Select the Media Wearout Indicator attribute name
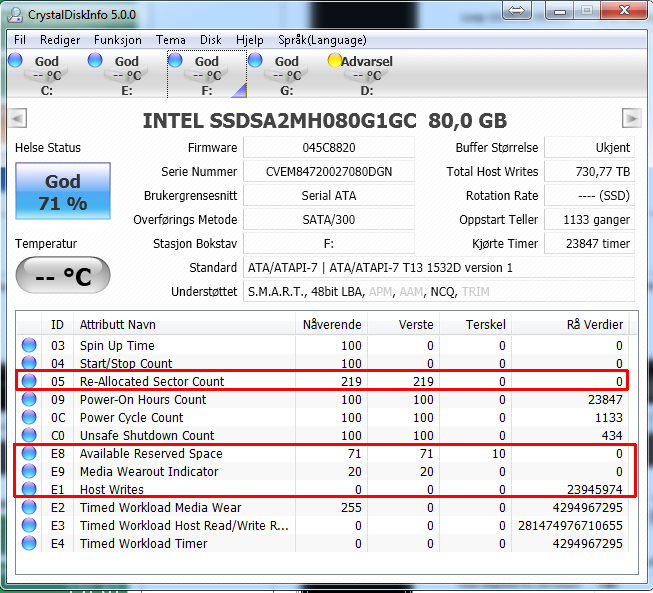 point(149,472)
